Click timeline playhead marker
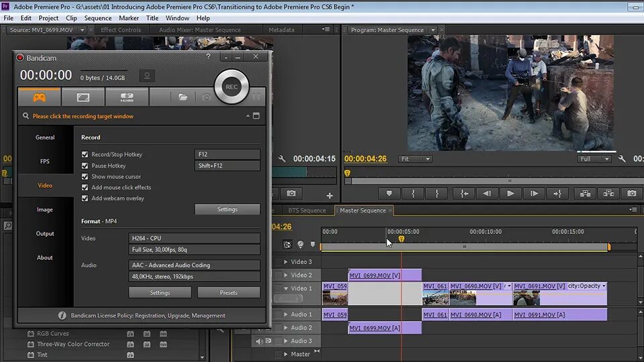644x362 pixels. (401, 239)
